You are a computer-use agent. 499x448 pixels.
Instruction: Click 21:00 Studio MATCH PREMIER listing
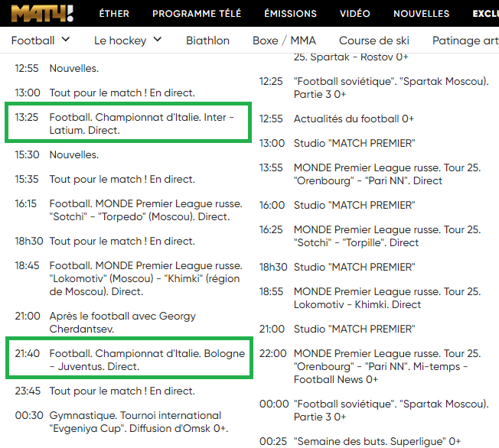click(337, 329)
